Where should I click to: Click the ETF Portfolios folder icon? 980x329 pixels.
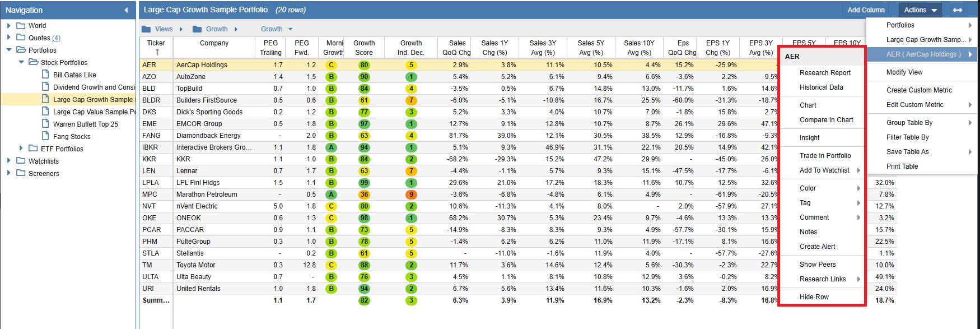click(x=33, y=149)
